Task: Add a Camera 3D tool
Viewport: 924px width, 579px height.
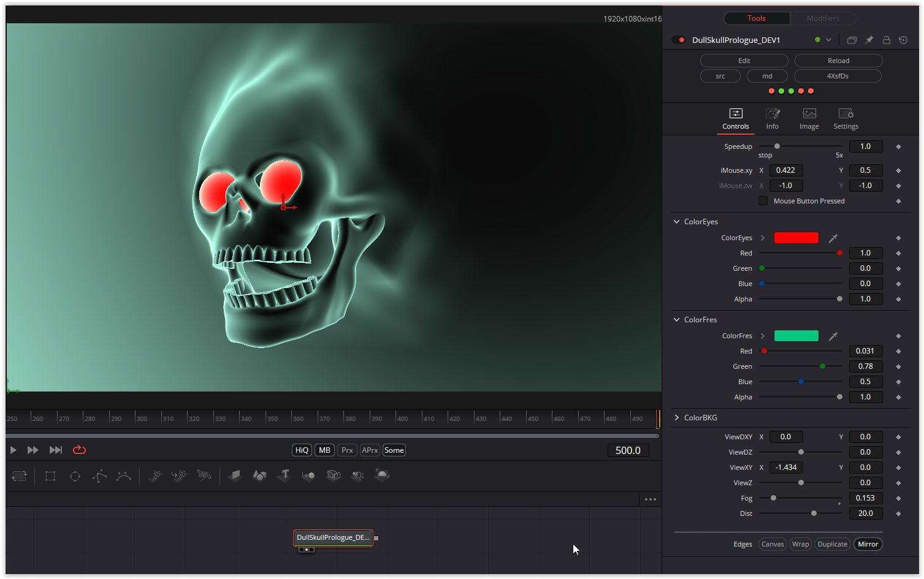Action: point(333,475)
